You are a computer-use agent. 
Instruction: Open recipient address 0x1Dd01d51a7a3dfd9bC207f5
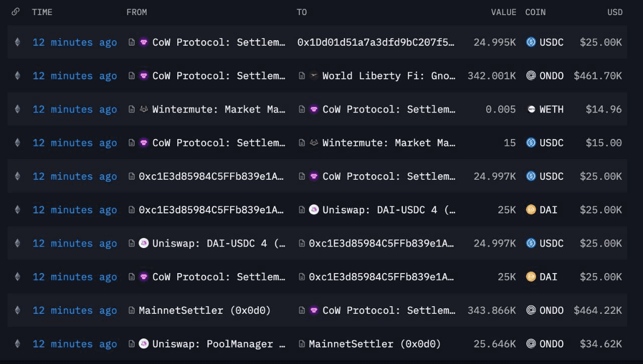click(376, 42)
